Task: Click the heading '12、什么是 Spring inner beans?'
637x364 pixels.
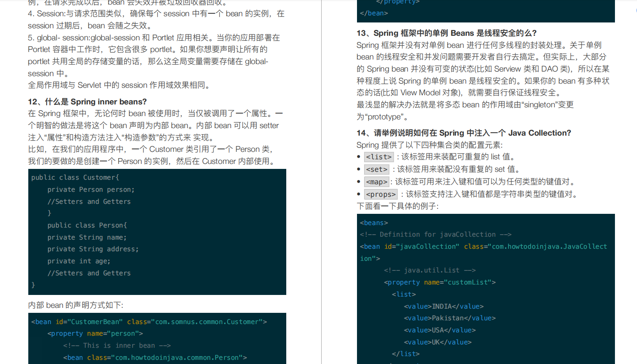Action: [87, 102]
